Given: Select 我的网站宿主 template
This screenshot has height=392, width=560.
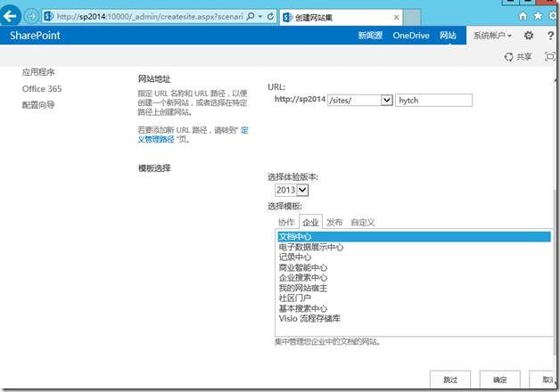Looking at the screenshot, I should pos(415,288).
